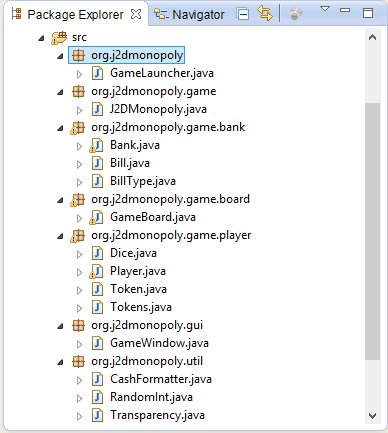Click the Token.java file icon
Screen dimensions: 388x433
coord(97,289)
